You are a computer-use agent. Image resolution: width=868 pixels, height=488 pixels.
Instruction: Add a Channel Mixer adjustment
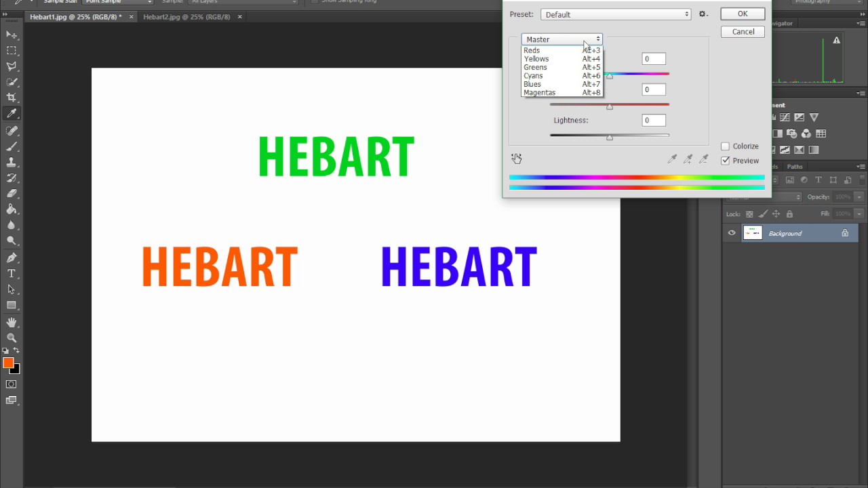pyautogui.click(x=806, y=134)
